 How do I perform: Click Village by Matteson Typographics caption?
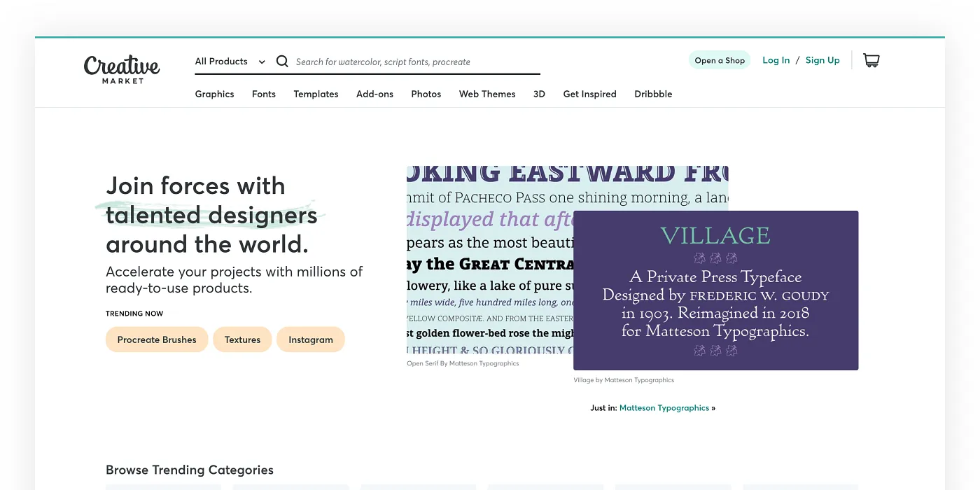pyautogui.click(x=624, y=380)
